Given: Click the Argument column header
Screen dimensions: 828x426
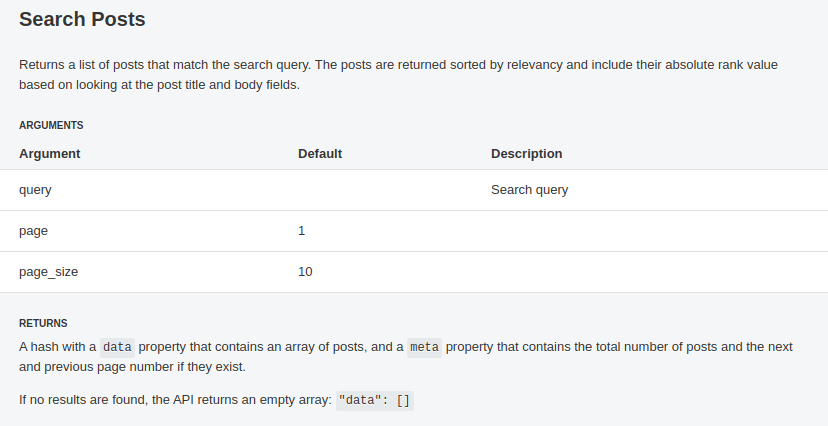Looking at the screenshot, I should [x=50, y=154].
